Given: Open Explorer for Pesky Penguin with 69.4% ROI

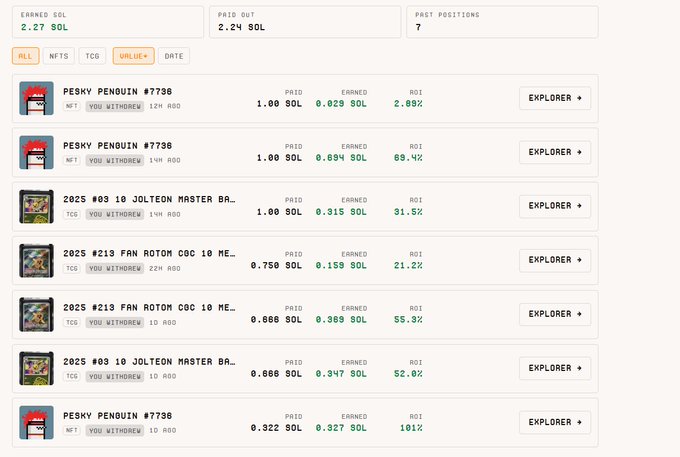Looking at the screenshot, I should (555, 152).
